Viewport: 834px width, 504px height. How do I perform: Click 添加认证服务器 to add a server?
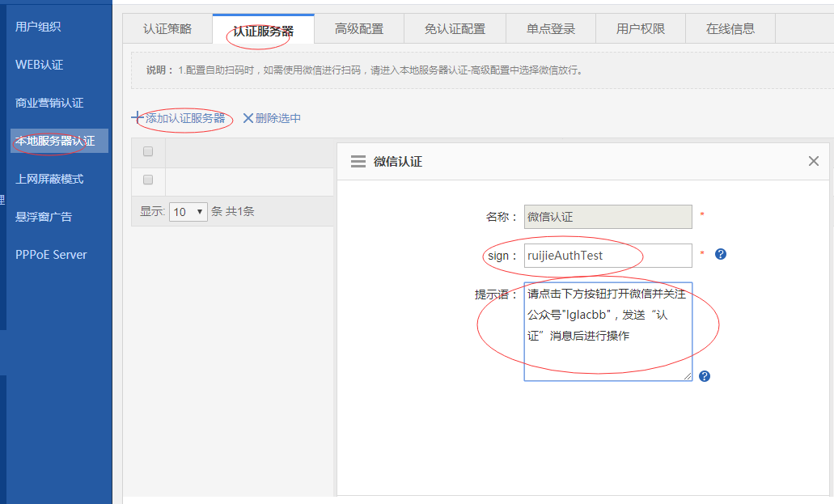tap(184, 118)
